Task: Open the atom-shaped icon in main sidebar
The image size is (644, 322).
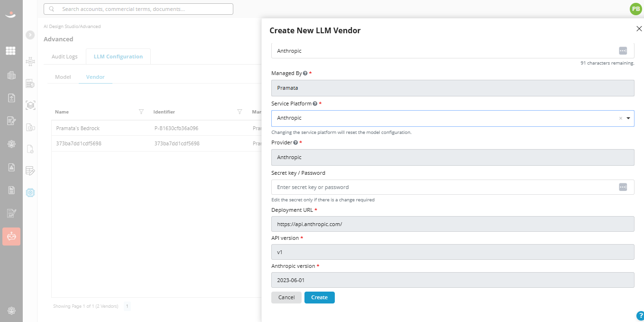Action: click(x=11, y=144)
